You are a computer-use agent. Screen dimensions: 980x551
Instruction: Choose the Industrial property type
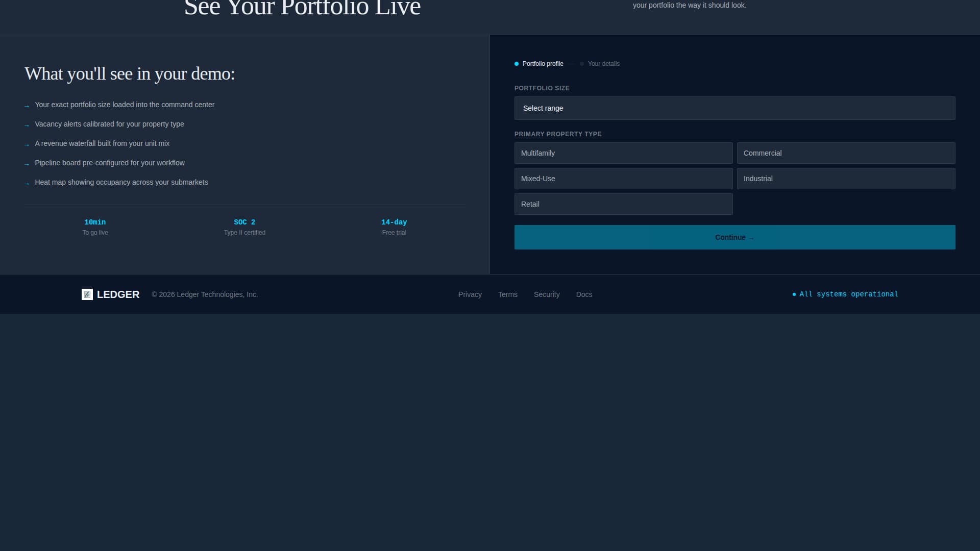pyautogui.click(x=846, y=179)
